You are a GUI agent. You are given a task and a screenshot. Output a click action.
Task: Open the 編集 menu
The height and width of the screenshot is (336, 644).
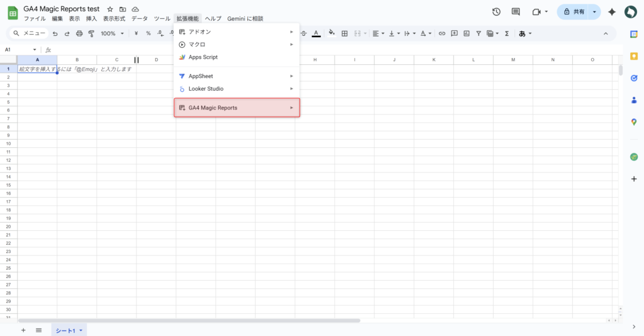tap(57, 18)
